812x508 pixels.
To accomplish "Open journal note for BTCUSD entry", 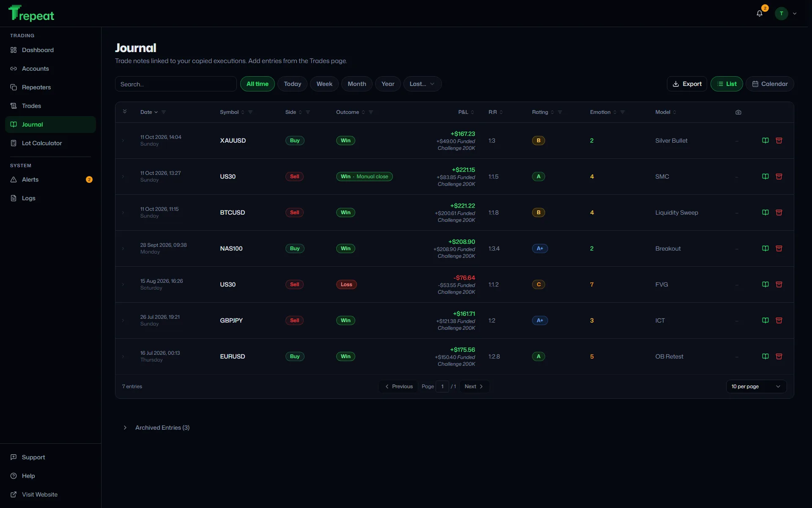I will pos(765,213).
